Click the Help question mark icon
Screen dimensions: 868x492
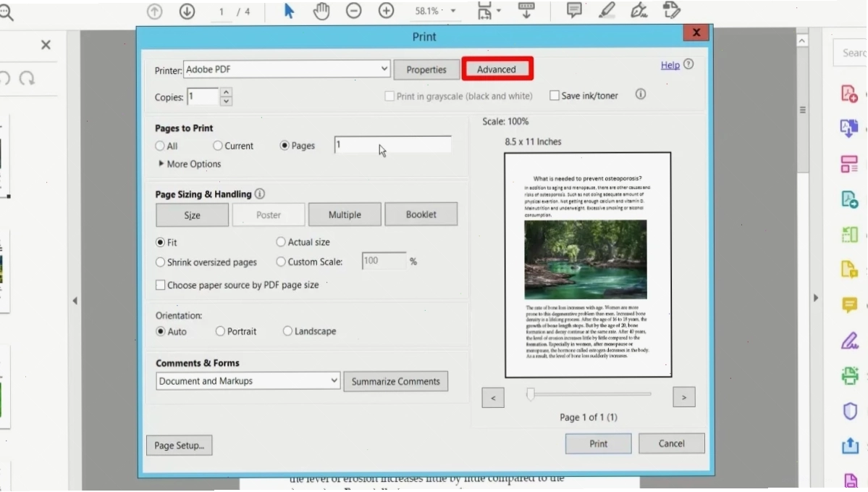click(x=688, y=64)
